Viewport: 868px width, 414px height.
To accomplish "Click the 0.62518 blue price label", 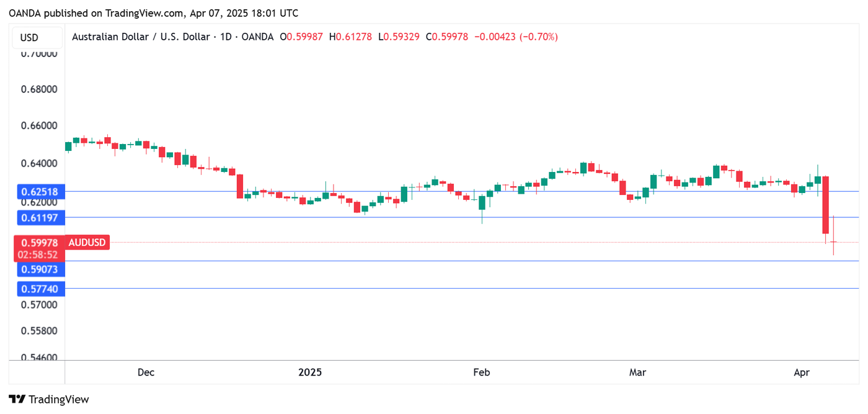I will (x=39, y=192).
